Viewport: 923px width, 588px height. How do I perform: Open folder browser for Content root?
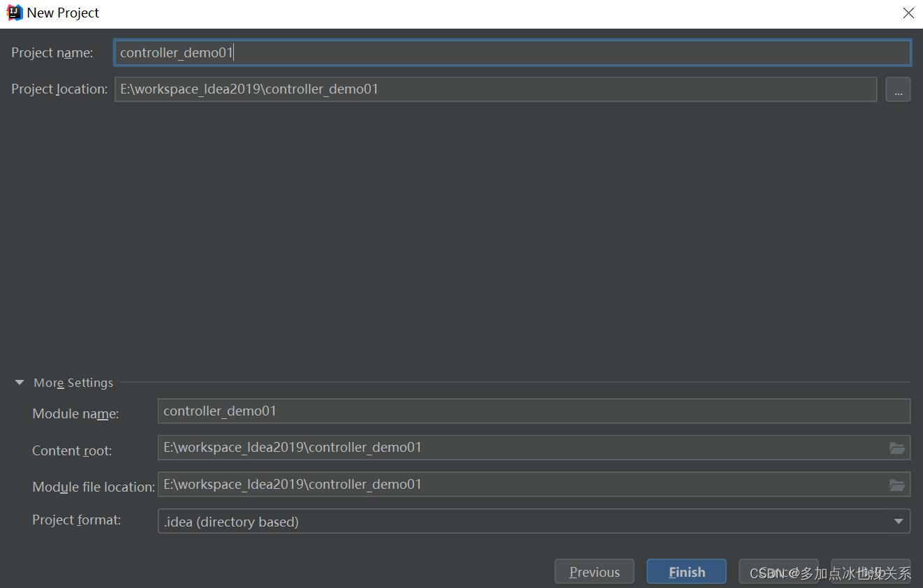click(897, 448)
